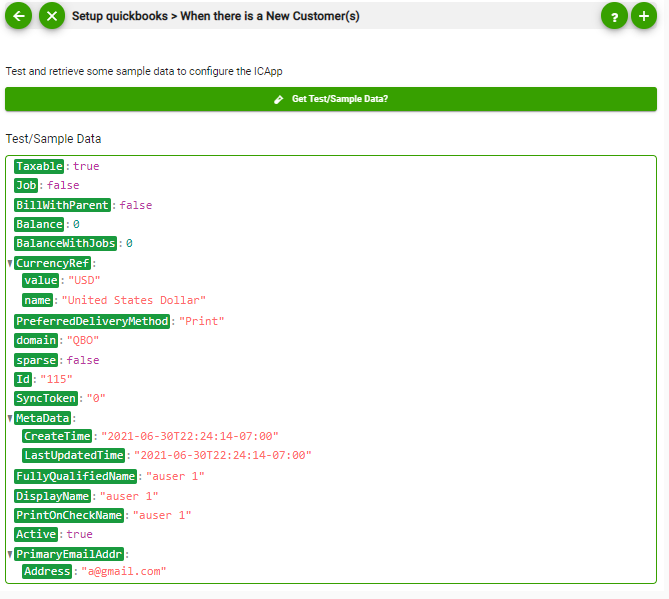
Task: Click the PrintOnCheckName "auser 1" value
Action: point(162,515)
